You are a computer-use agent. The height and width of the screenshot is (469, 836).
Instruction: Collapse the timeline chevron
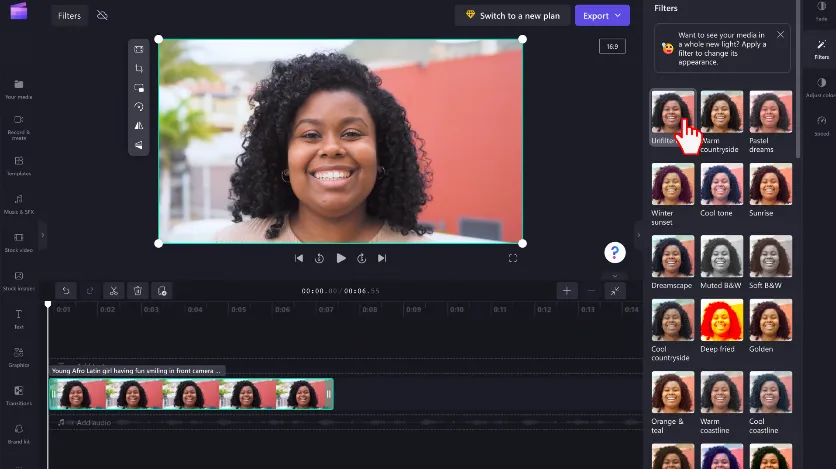pyautogui.click(x=615, y=276)
